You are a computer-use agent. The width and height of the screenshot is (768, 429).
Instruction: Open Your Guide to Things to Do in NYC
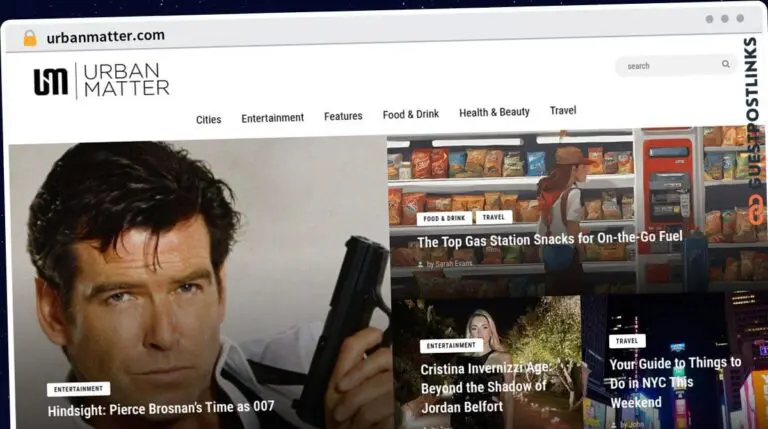click(x=675, y=382)
